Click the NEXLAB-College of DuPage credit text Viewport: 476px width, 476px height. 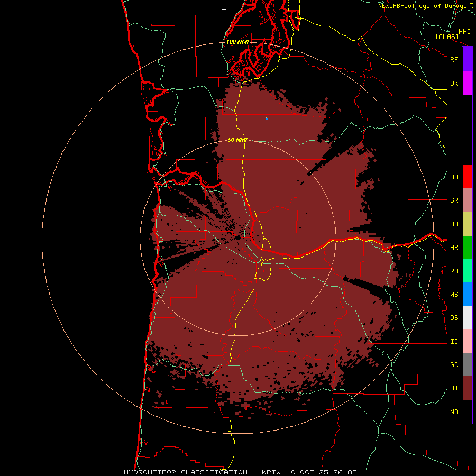pos(422,6)
